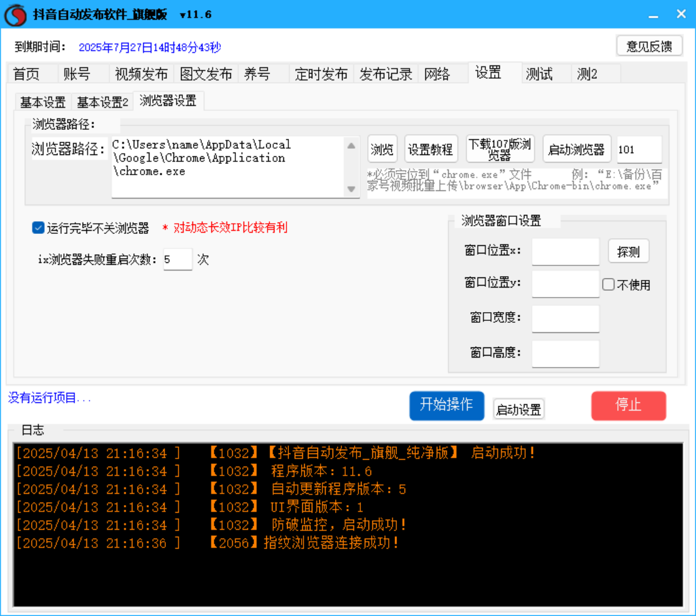Screen dimensions: 696x616
Task: Focus the 窗口宽度 input field
Action: coord(565,318)
